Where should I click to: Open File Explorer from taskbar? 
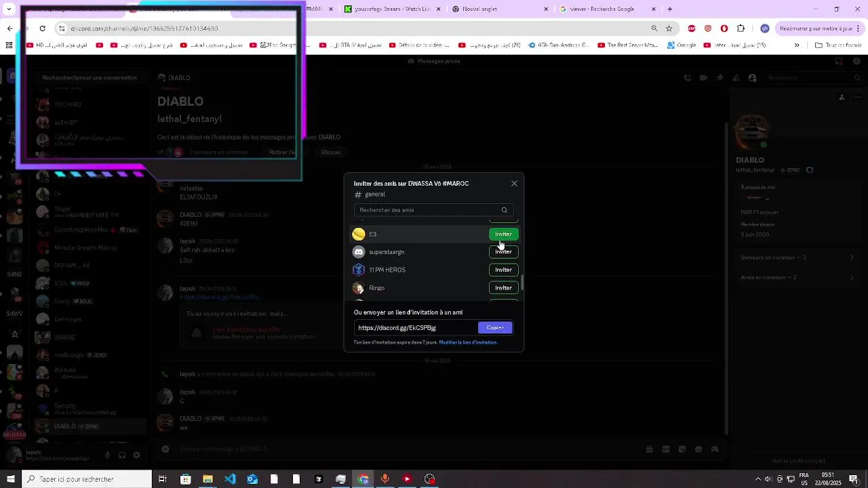coord(208,479)
